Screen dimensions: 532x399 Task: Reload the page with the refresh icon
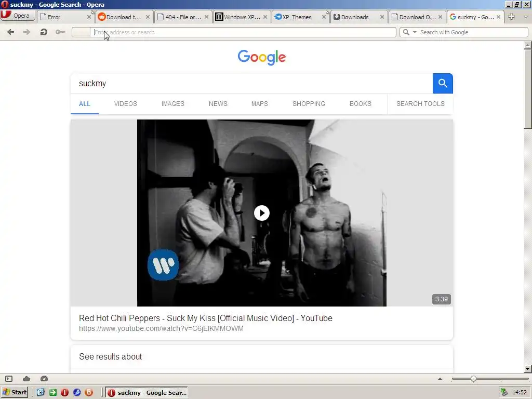pos(44,32)
